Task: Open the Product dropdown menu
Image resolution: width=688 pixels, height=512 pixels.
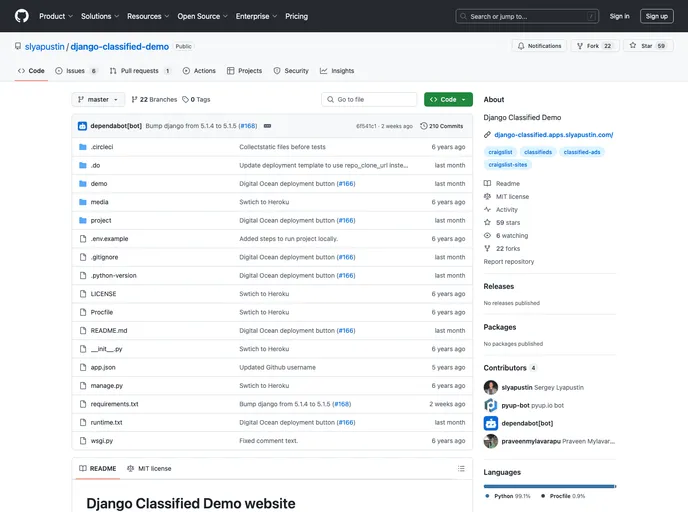Action: (x=56, y=16)
